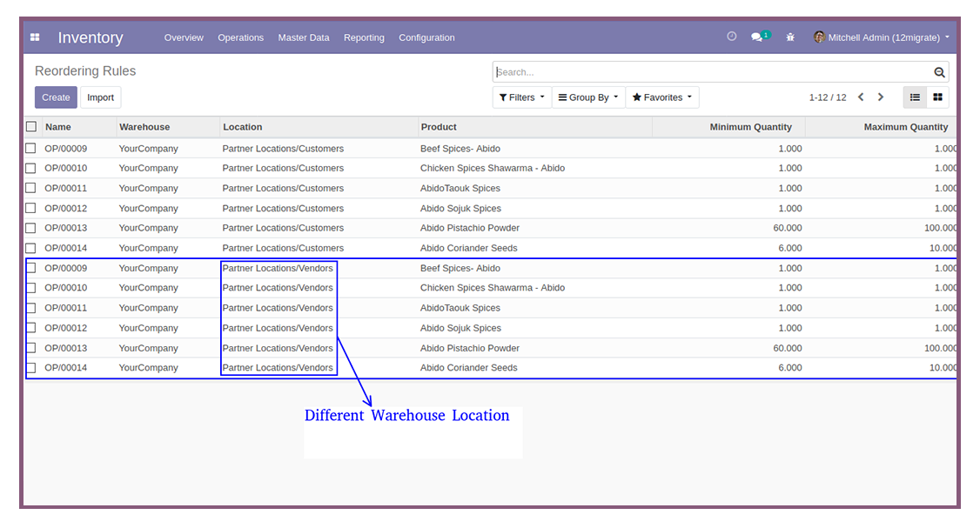Open the apps grid home menu icon

(35, 37)
